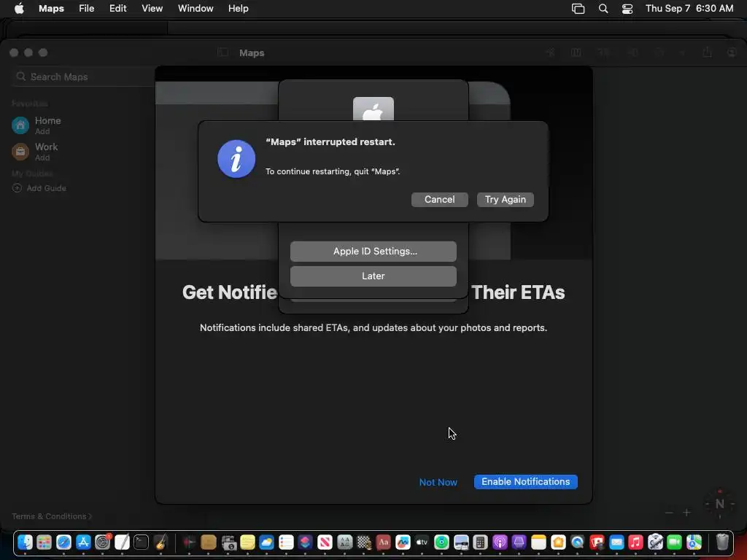This screenshot has width=747, height=560.
Task: Open the File menu
Action: (86, 8)
